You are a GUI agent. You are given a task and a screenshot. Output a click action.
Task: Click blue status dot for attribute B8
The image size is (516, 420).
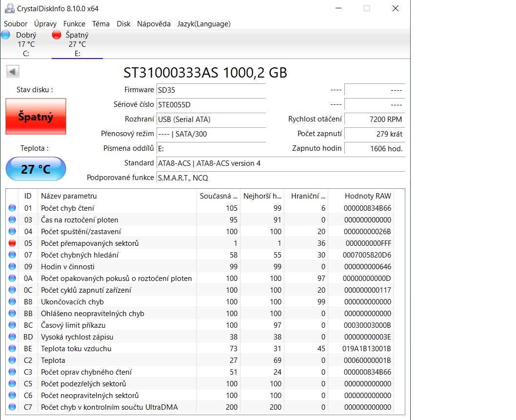(12, 302)
